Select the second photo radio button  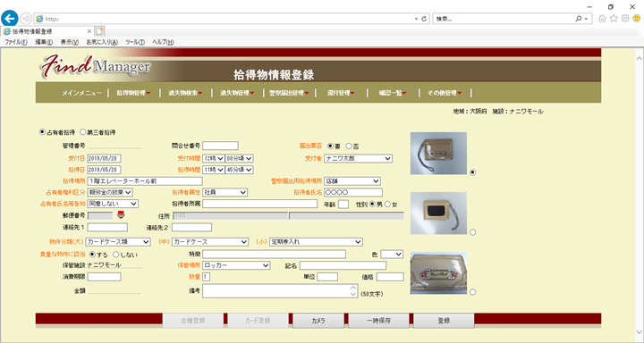(x=473, y=232)
